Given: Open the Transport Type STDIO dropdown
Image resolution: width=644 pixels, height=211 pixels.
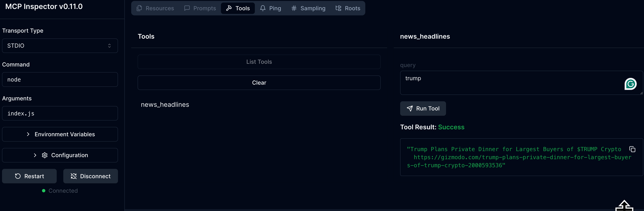Looking at the screenshot, I should coord(60,46).
